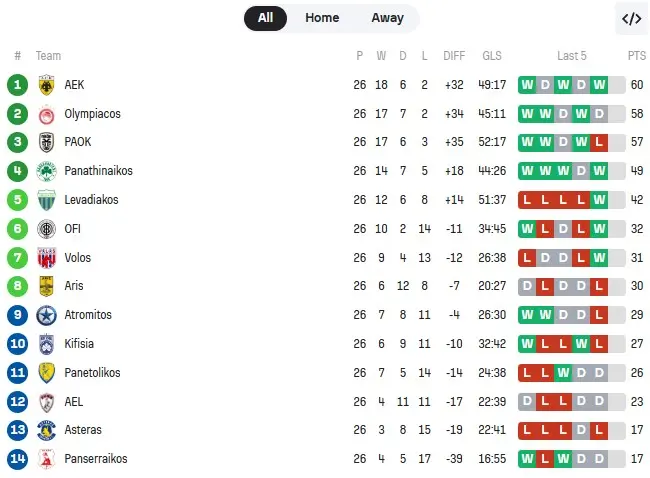Open the Kifisia team link
The image size is (650, 478).
(79, 344)
